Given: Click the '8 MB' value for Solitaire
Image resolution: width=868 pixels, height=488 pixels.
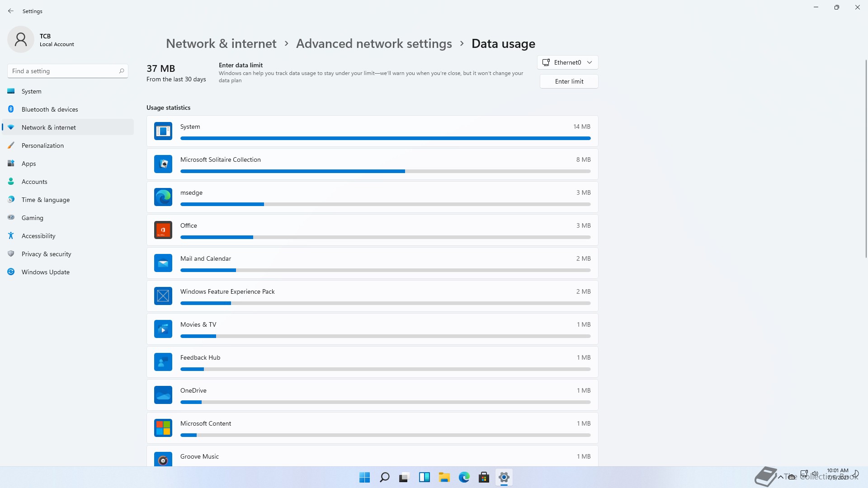Looking at the screenshot, I should (583, 160).
